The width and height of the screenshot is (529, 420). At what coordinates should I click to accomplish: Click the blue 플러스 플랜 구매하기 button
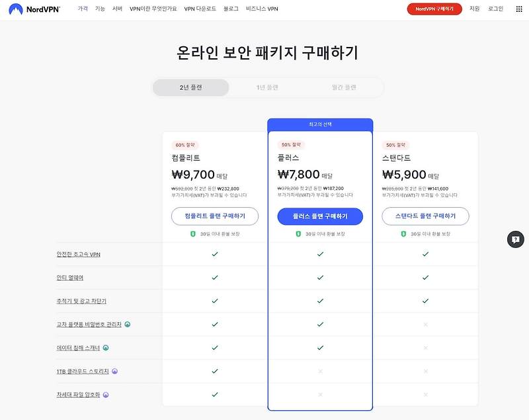[320, 217]
